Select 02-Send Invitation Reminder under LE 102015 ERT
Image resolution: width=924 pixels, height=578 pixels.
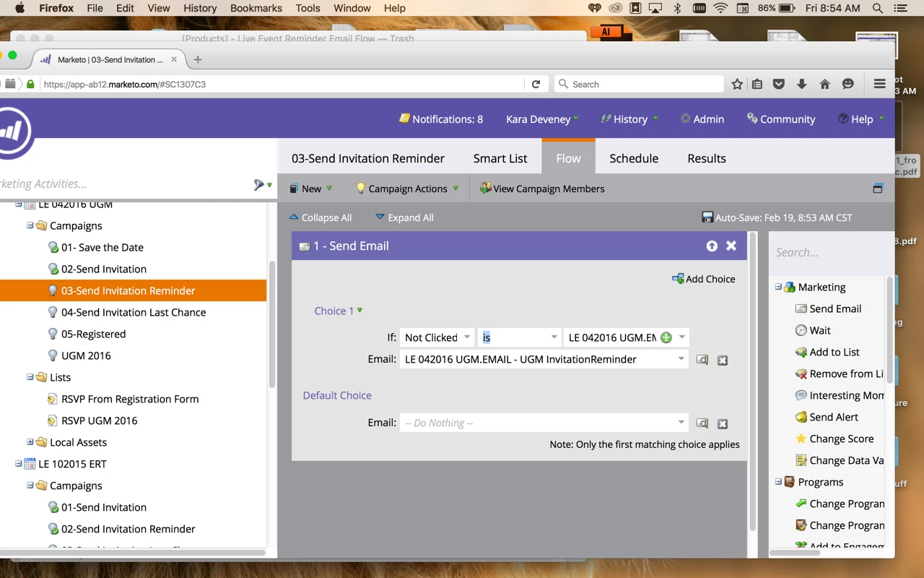tap(128, 529)
